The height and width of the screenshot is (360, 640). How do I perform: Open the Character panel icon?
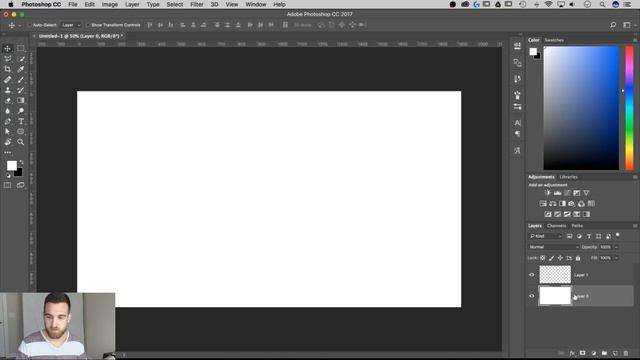click(518, 123)
